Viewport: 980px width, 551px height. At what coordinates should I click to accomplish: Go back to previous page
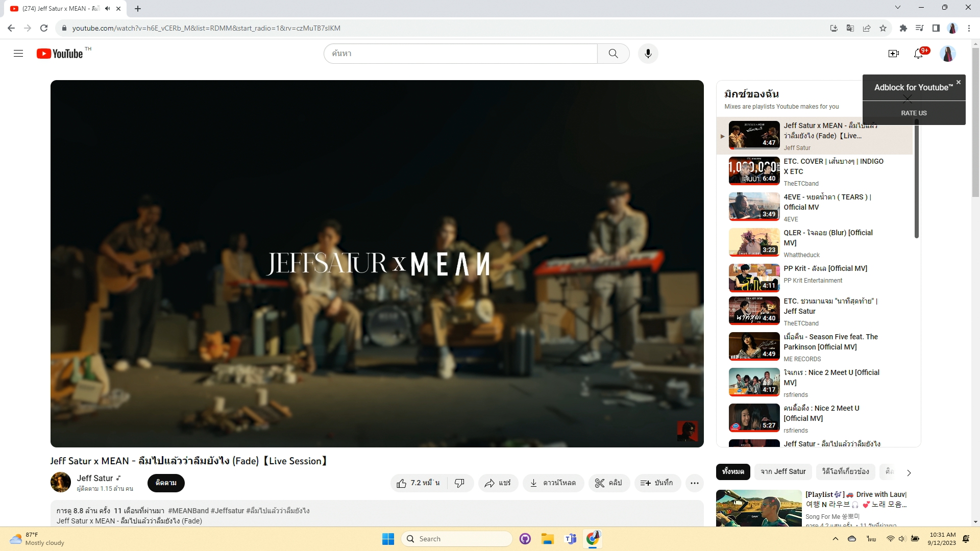coord(11,28)
